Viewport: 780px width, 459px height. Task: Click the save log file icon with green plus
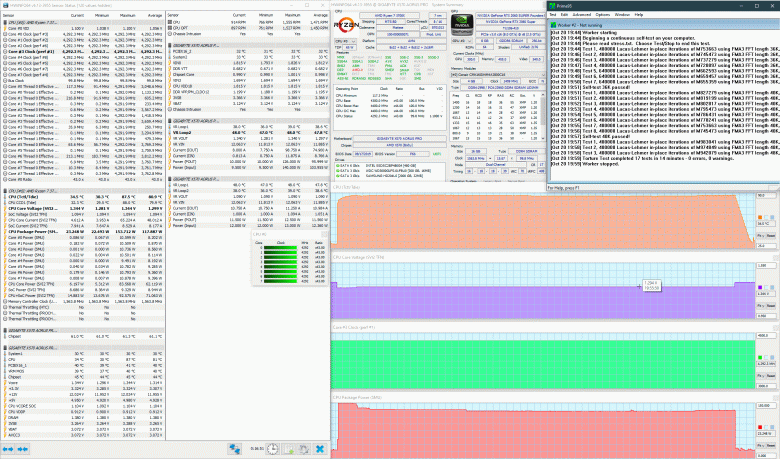(289, 449)
